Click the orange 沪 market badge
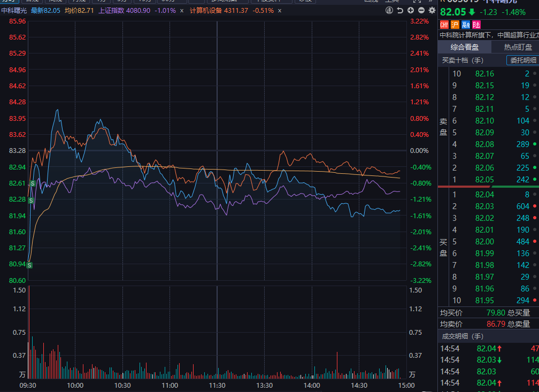539x392 pixels. tap(455, 25)
